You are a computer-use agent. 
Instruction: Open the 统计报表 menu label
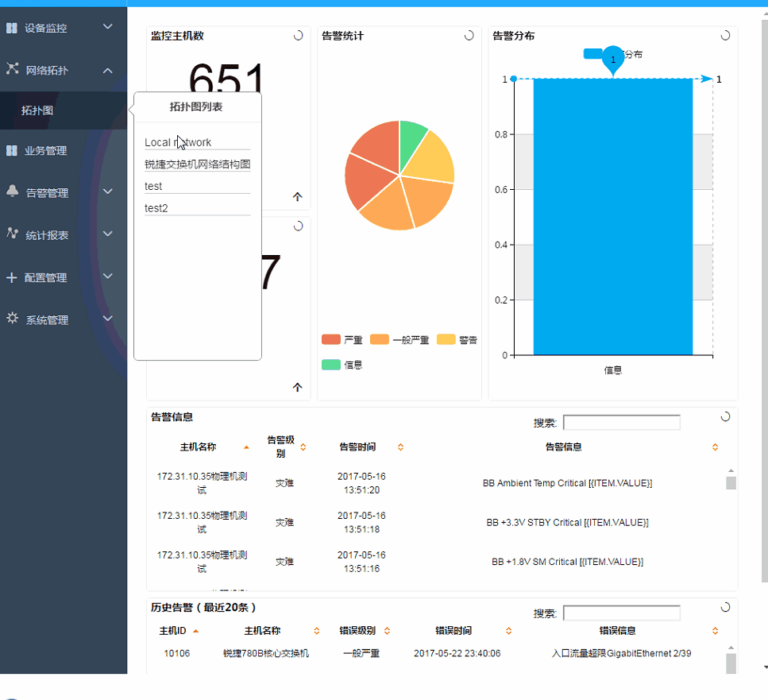point(47,236)
